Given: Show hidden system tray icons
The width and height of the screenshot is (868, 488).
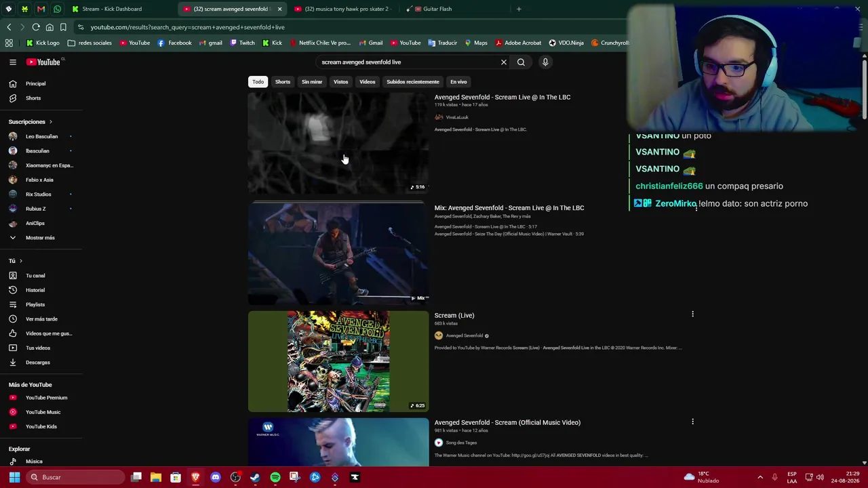Looking at the screenshot, I should [760, 477].
